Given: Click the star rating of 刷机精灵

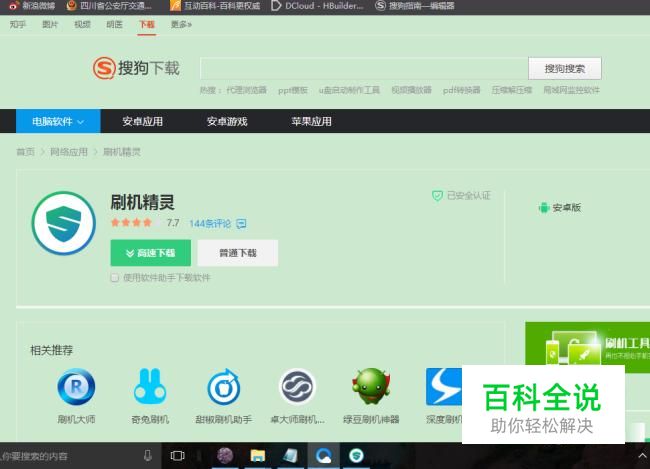Looking at the screenshot, I should click(135, 223).
